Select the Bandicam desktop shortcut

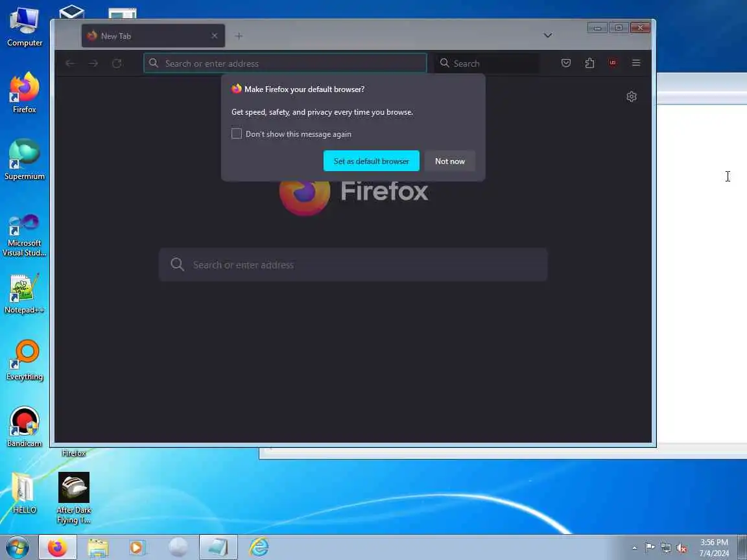click(24, 427)
